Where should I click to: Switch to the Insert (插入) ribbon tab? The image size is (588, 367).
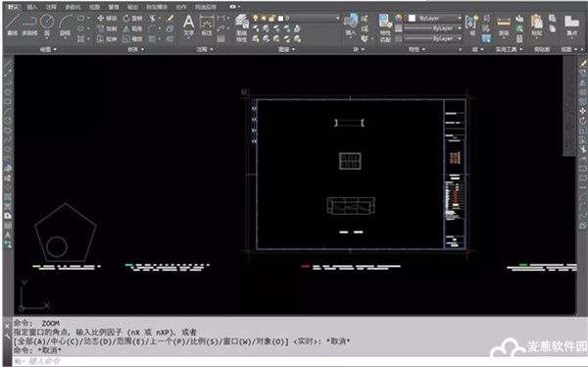(32, 7)
